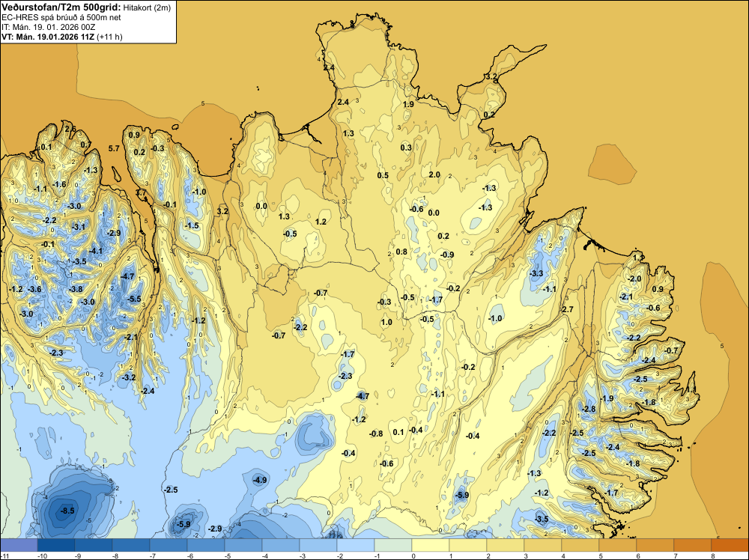Viewport: 749px width, 560px height.
Task: Pick the purple legend swatch above label -11
Action: (x=19, y=545)
